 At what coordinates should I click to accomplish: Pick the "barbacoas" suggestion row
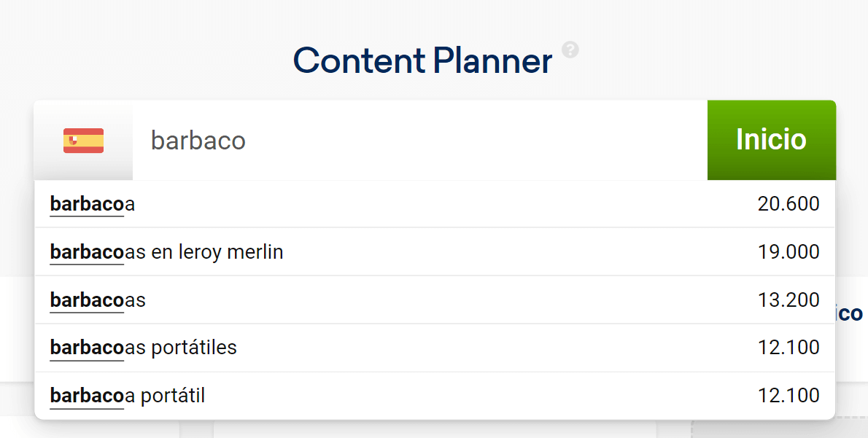pos(98,300)
